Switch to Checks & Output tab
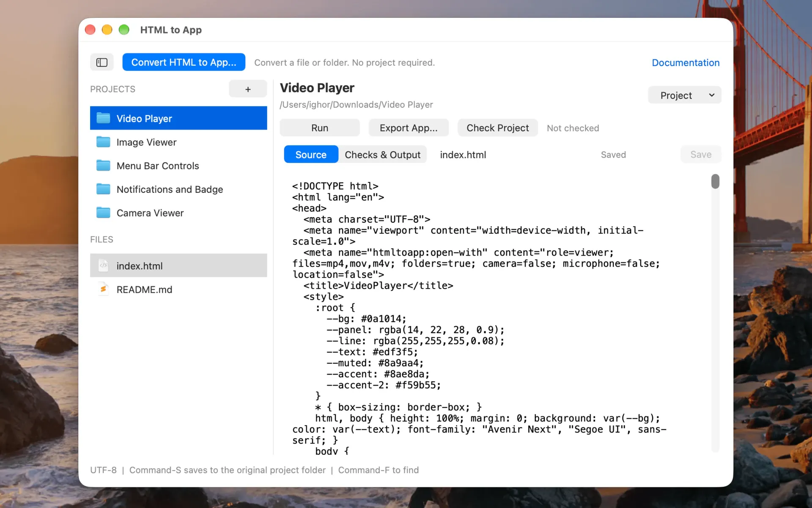This screenshot has width=812, height=508. (x=382, y=155)
